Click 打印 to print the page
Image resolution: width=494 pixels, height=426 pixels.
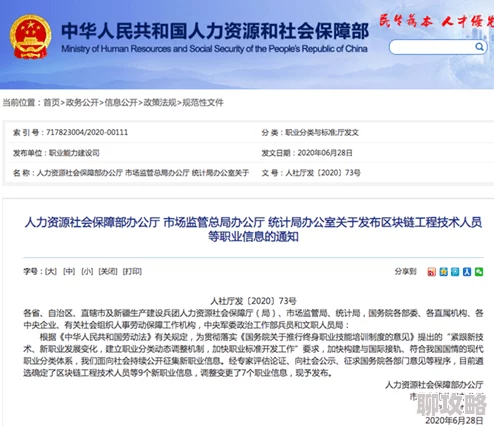pyautogui.click(x=132, y=271)
